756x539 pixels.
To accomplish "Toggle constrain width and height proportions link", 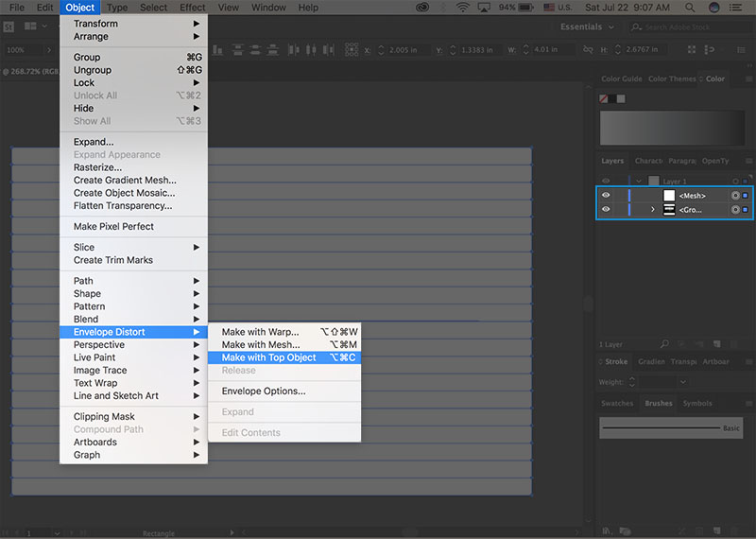I will click(588, 50).
